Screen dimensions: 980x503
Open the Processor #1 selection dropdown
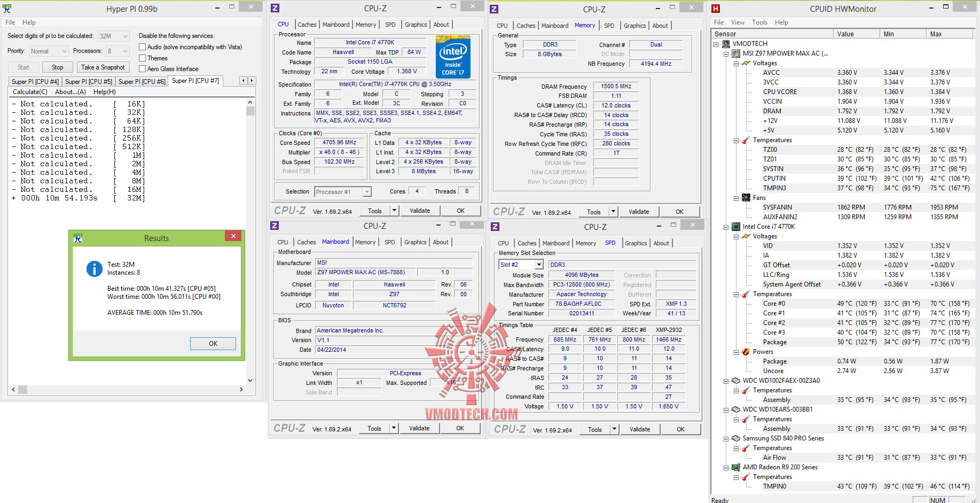(367, 192)
